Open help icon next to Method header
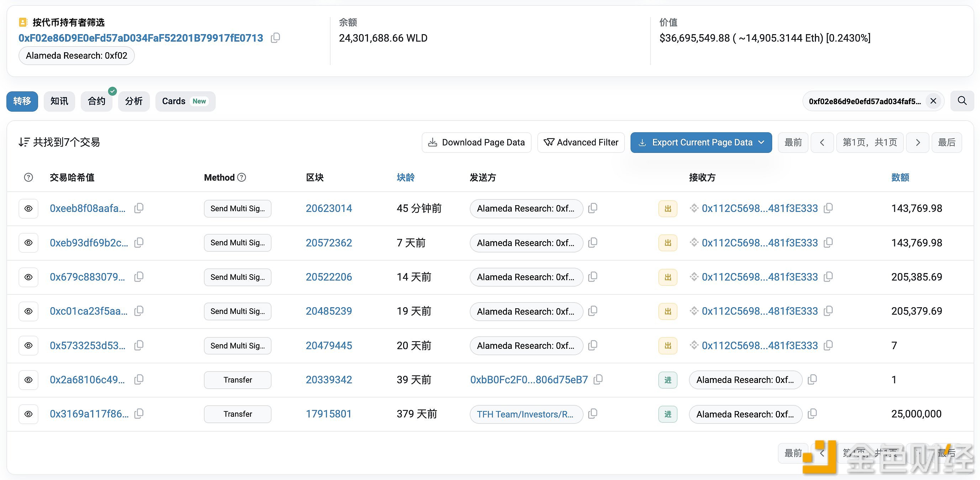980x480 pixels. (242, 177)
